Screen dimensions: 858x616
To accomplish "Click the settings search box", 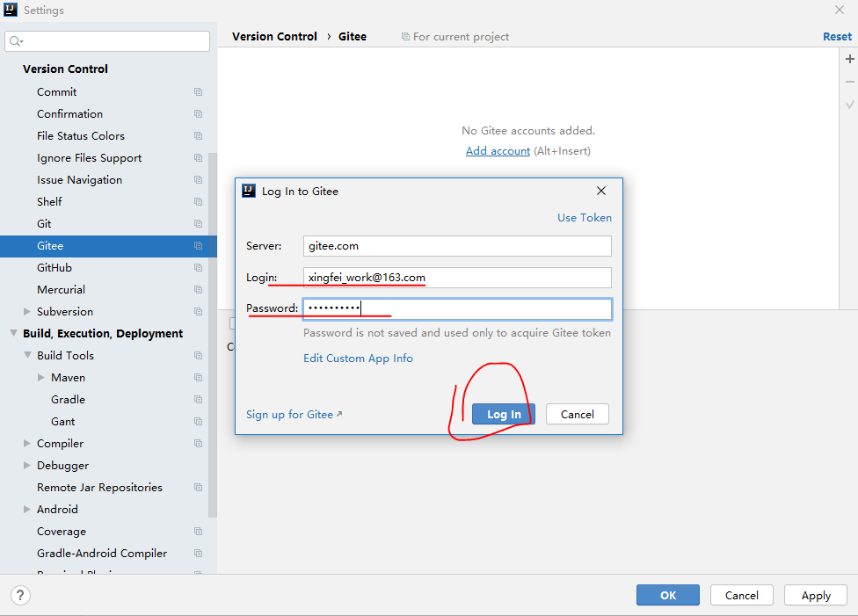I will (107, 41).
